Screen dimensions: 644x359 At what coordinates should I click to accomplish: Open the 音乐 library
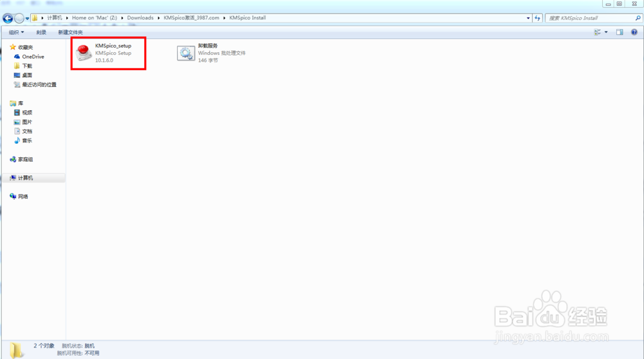pyautogui.click(x=23, y=141)
